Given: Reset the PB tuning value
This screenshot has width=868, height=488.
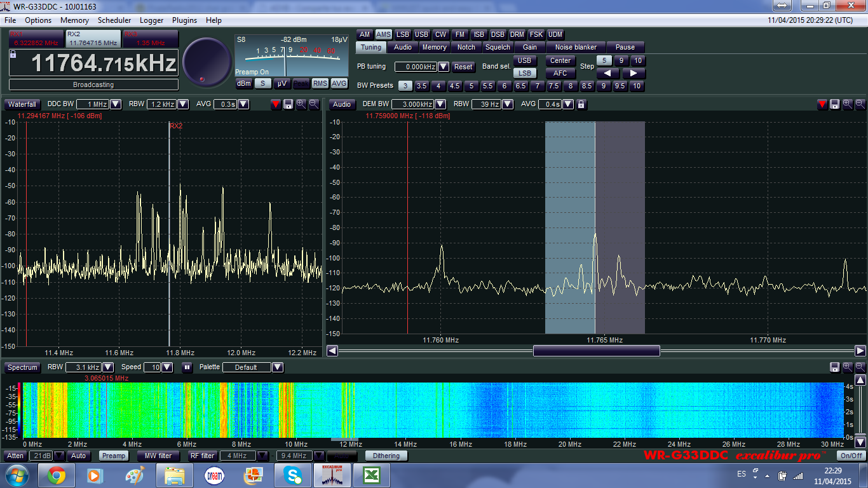Looking at the screenshot, I should (463, 67).
